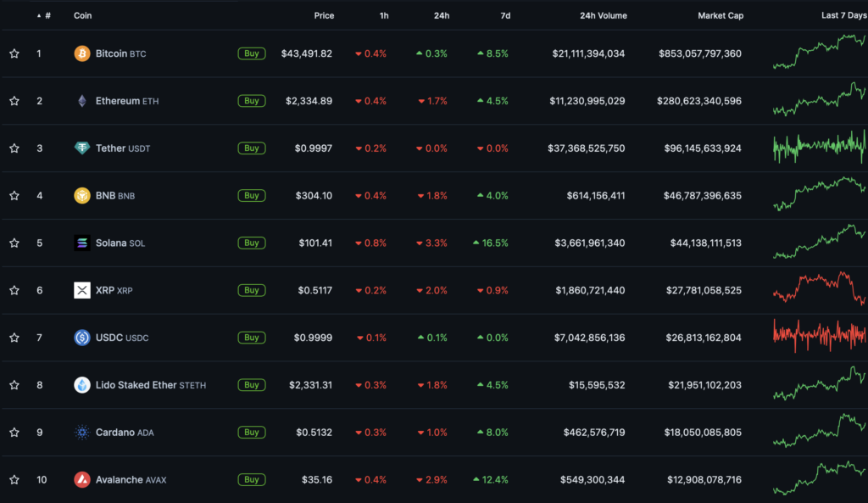The height and width of the screenshot is (503, 868).
Task: Toggle the star next to Solana
Action: coord(14,243)
